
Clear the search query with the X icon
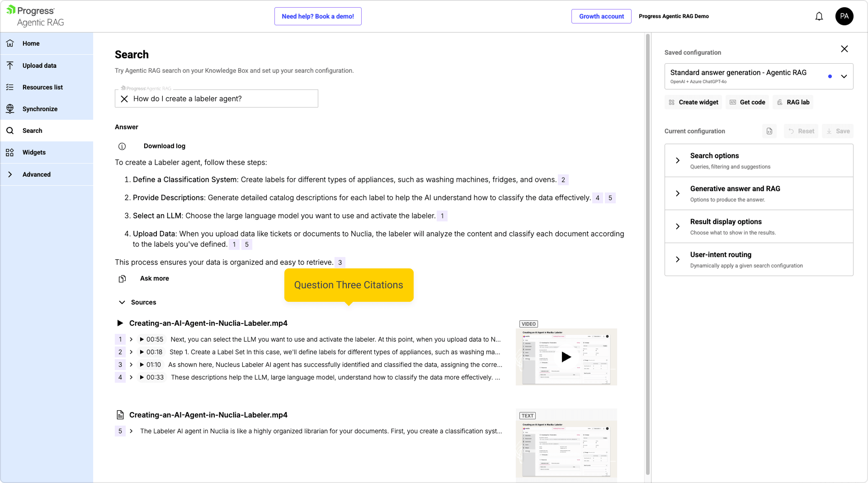click(124, 99)
